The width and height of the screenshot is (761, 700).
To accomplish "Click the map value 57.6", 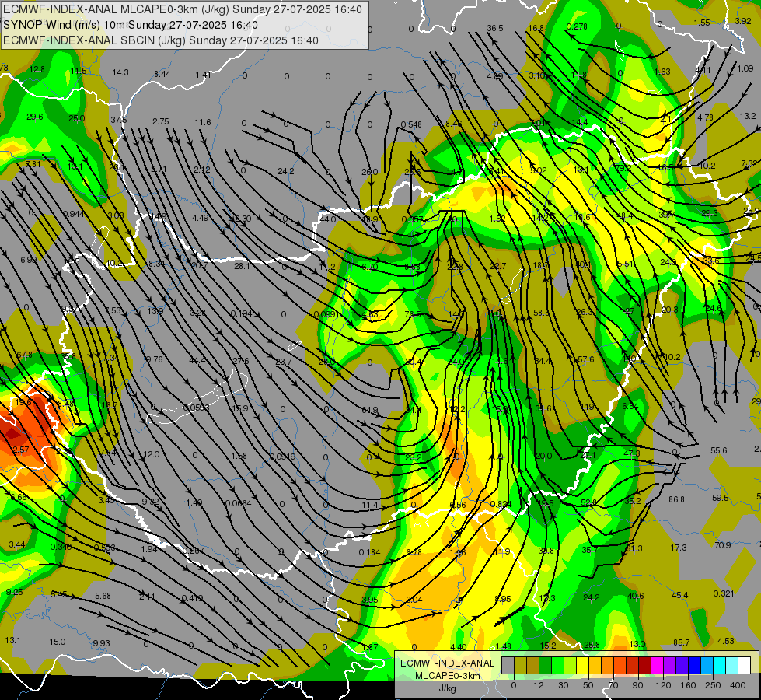I will [586, 359].
